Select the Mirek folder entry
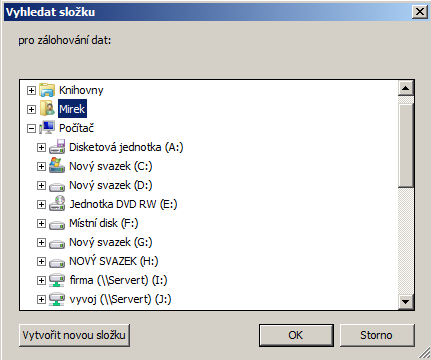The width and height of the screenshot is (431, 360). click(72, 109)
